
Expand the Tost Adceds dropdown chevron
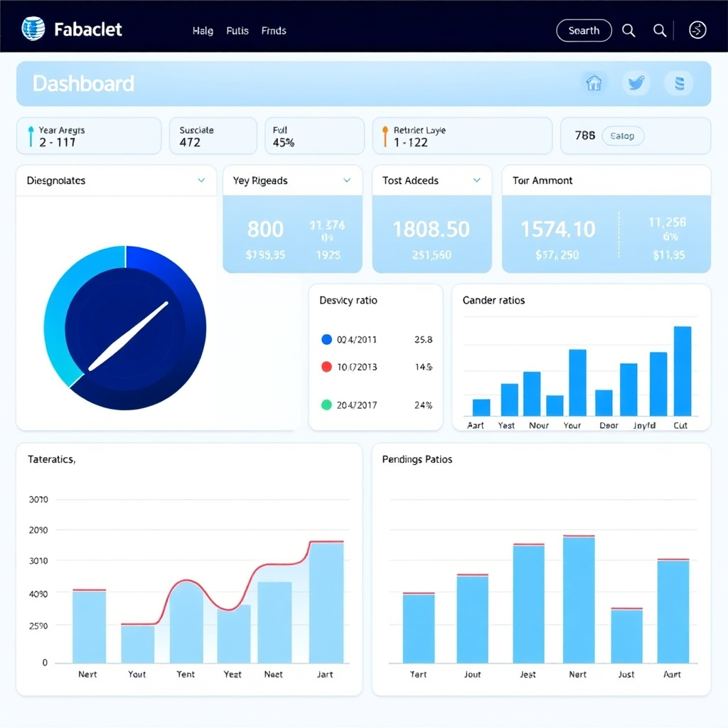(477, 181)
